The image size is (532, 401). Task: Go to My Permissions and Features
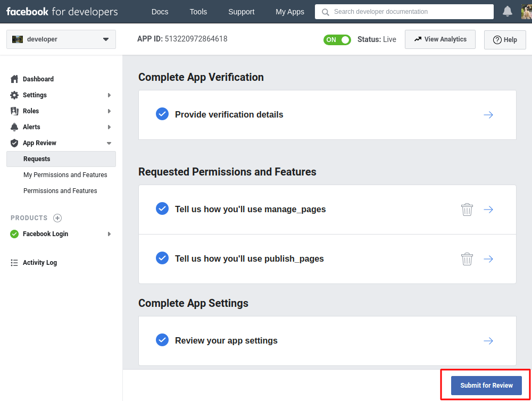[65, 175]
